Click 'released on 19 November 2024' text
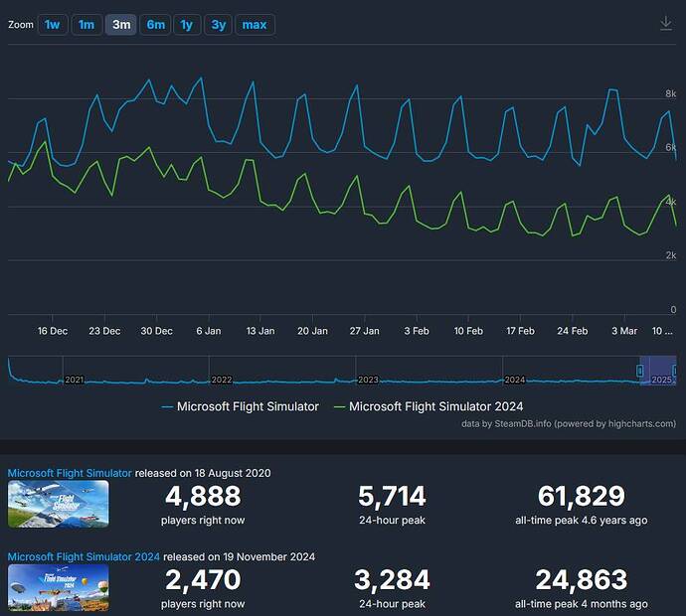Image resolution: width=686 pixels, height=616 pixels. click(x=240, y=556)
